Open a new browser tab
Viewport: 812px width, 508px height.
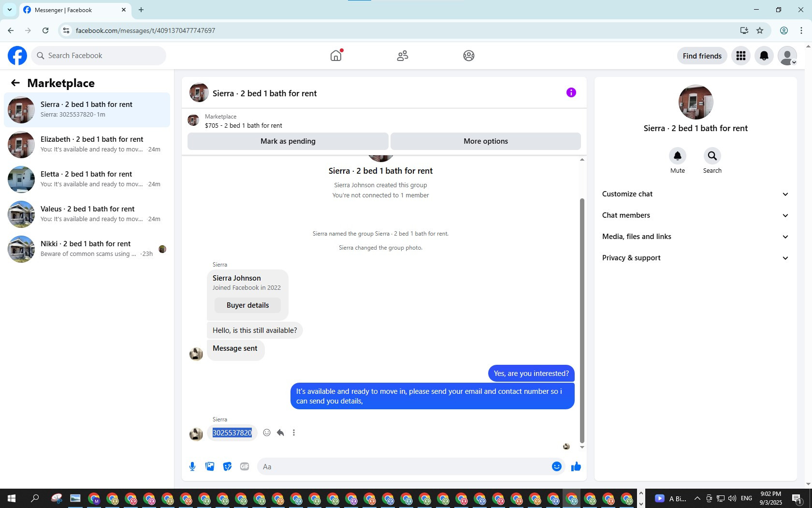click(141, 10)
